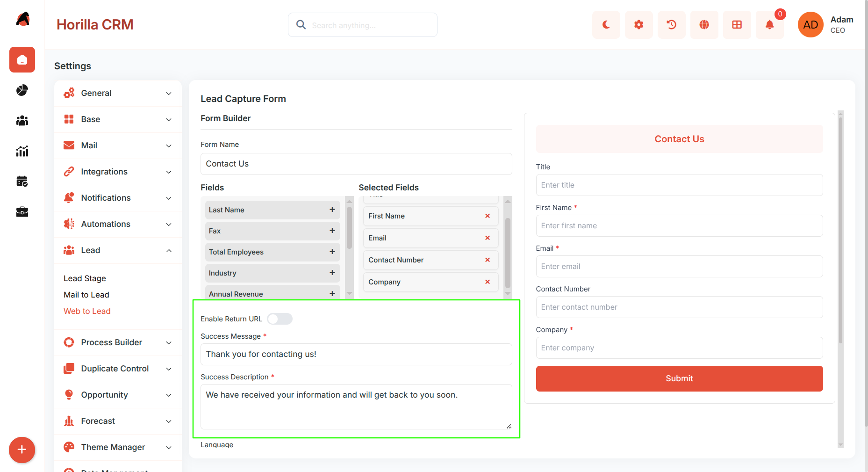Open bar chart analytics icon in sidebar
This screenshot has height=472, width=868.
[x=22, y=151]
